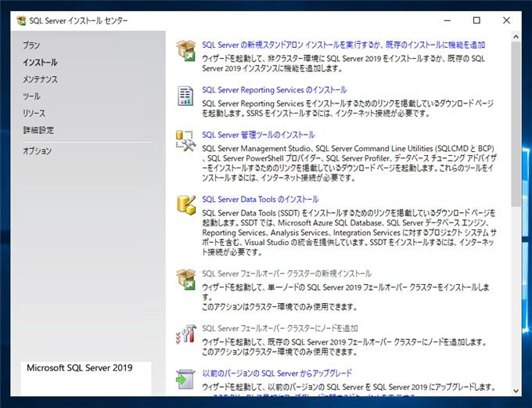Click the scrollbar down arrow

coord(516,391)
